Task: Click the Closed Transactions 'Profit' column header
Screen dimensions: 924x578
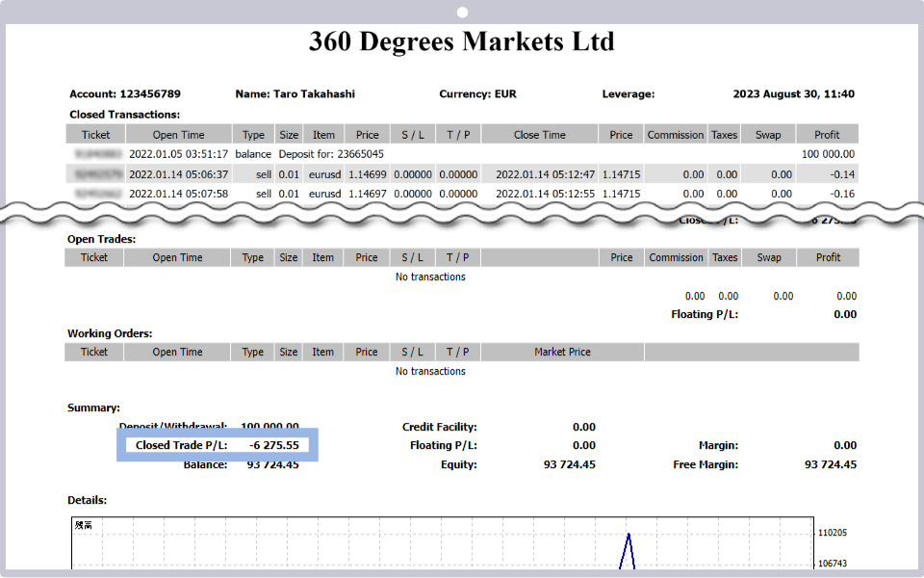Action: pyautogui.click(x=827, y=135)
